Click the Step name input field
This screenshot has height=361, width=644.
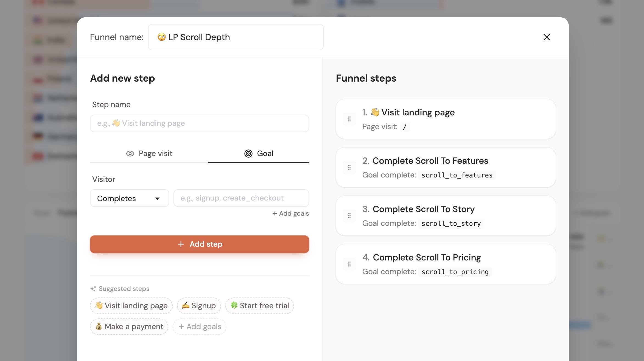tap(199, 123)
